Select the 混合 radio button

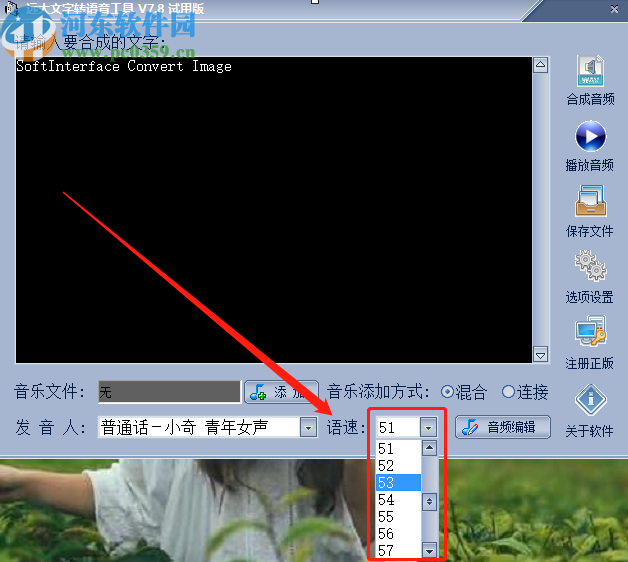point(447,392)
